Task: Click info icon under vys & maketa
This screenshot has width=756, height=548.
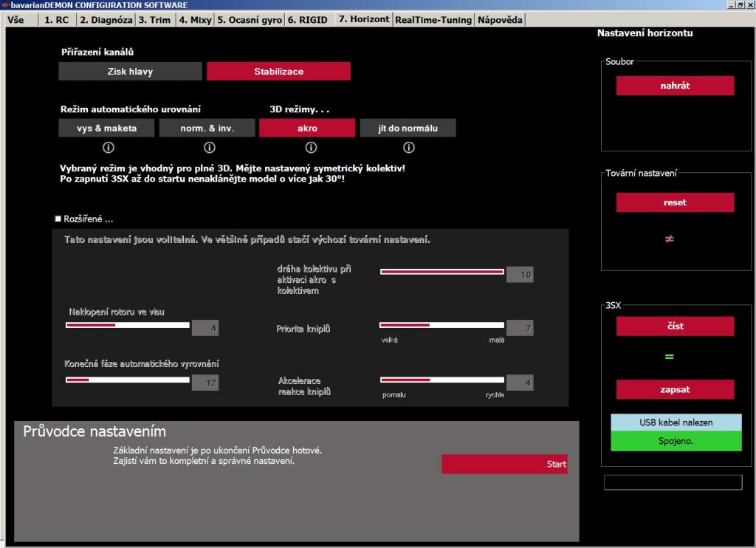Action: [x=108, y=146]
